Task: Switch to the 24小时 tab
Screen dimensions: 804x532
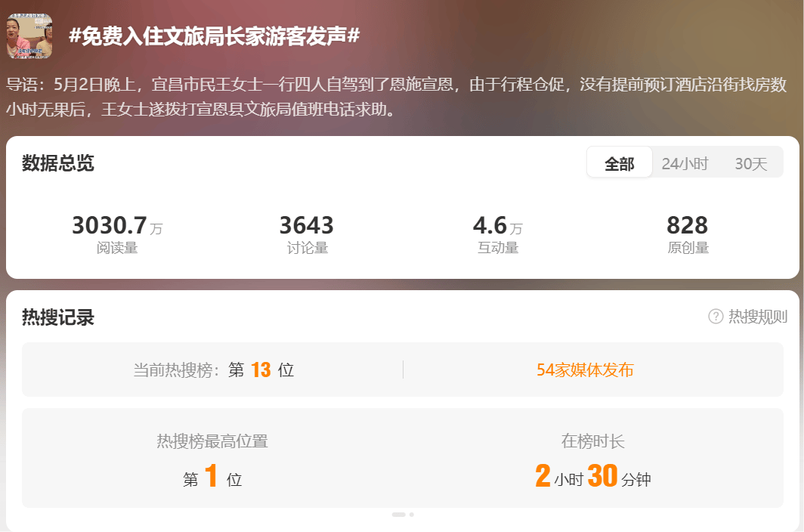Action: [685, 163]
